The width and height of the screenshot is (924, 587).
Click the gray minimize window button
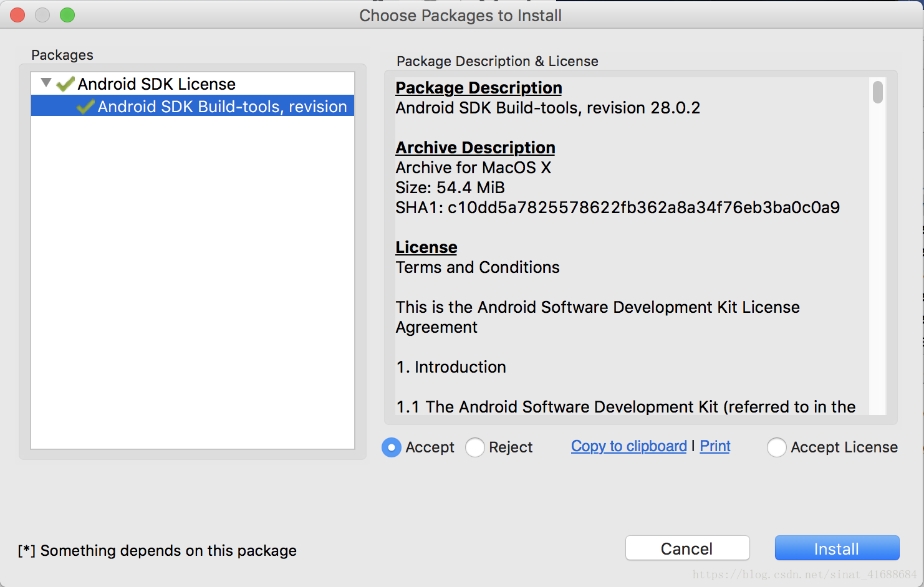click(x=42, y=15)
